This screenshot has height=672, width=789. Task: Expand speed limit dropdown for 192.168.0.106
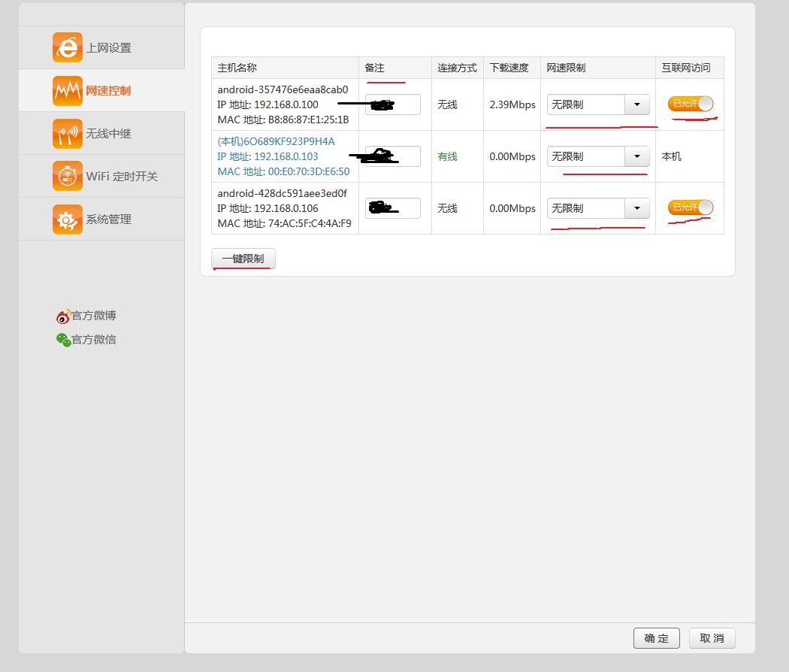[x=636, y=208]
